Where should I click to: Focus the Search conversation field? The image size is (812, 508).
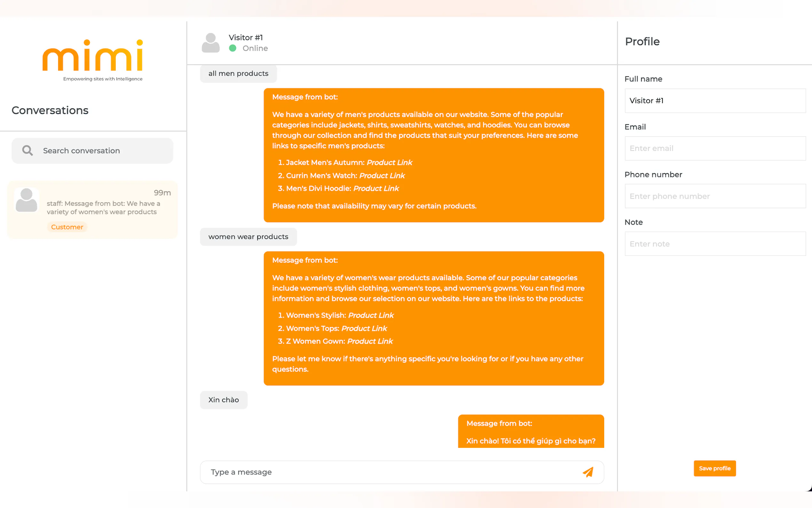click(x=101, y=151)
